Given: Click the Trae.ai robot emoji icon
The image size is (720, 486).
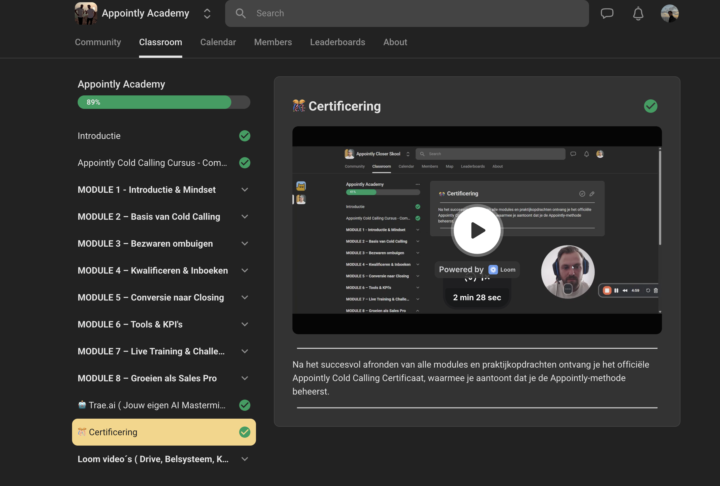Looking at the screenshot, I should point(82,405).
